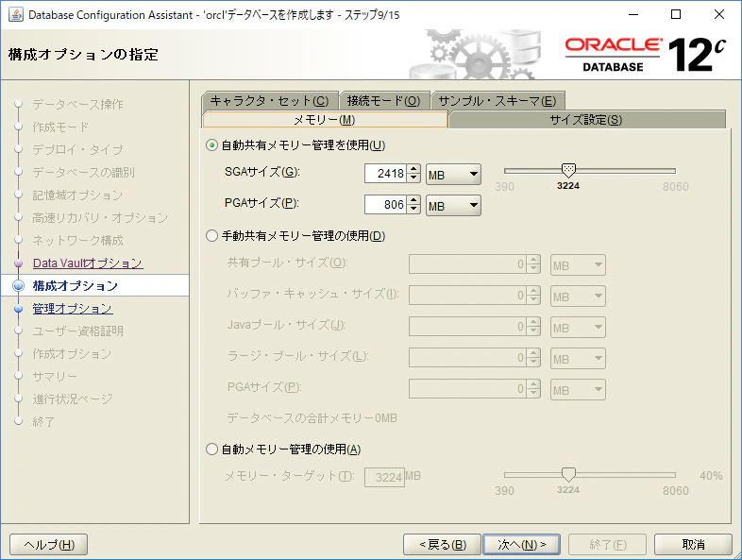Click the SGA size input field 2418

386,173
